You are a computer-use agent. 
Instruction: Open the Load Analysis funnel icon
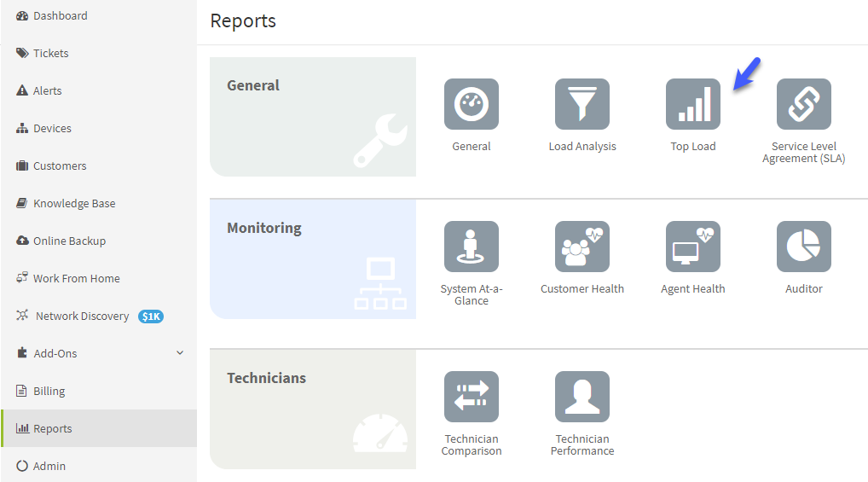pos(582,104)
